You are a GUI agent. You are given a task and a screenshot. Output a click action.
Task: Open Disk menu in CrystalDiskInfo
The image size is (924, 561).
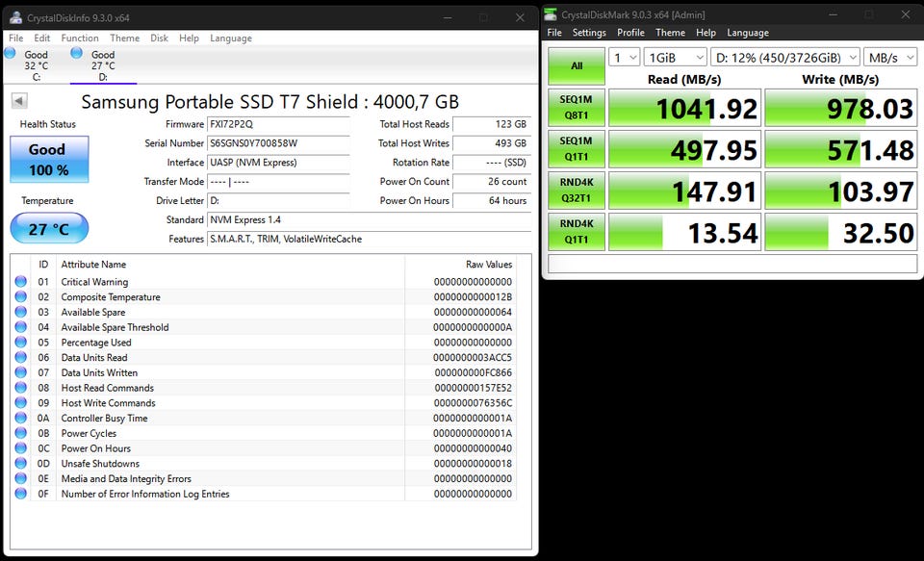point(159,38)
